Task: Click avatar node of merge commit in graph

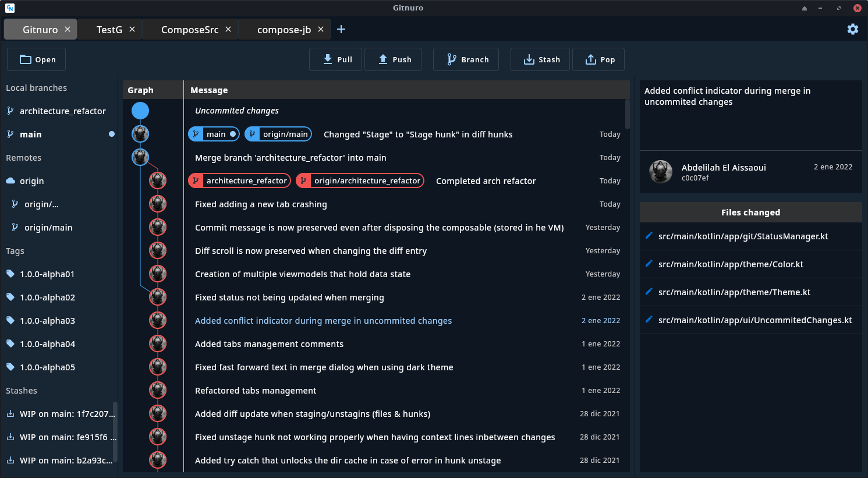Action: [x=140, y=157]
